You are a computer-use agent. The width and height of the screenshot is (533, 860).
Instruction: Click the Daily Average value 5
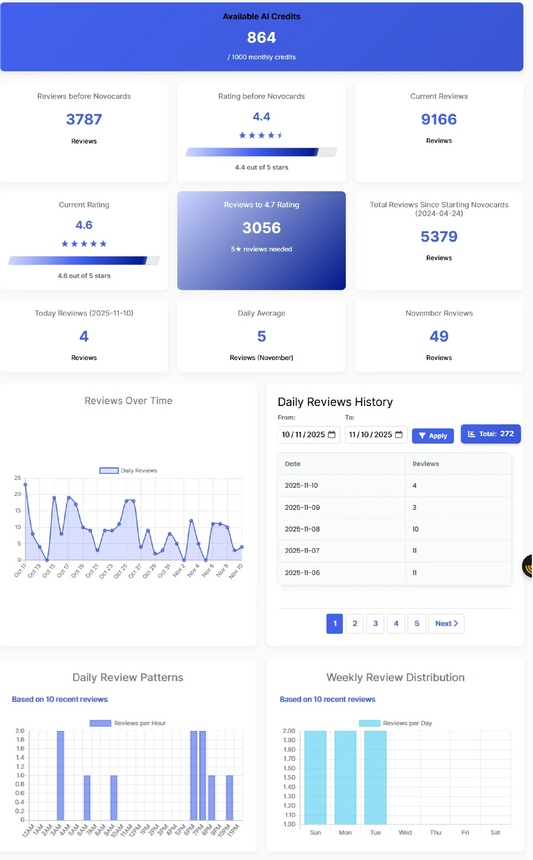click(x=262, y=336)
